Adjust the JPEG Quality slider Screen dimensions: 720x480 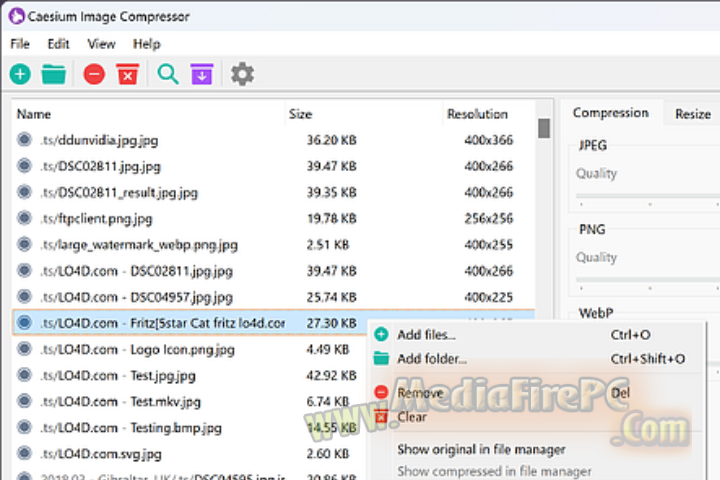click(647, 196)
